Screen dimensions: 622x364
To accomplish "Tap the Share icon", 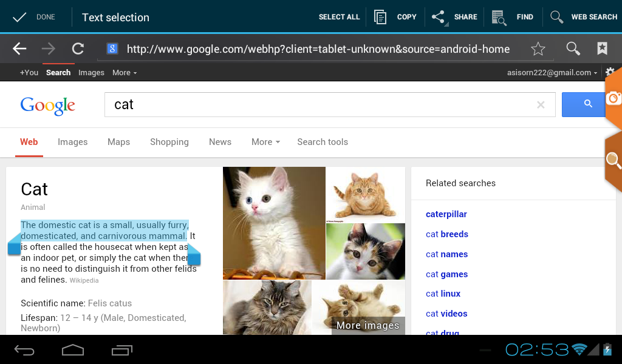I will click(439, 17).
